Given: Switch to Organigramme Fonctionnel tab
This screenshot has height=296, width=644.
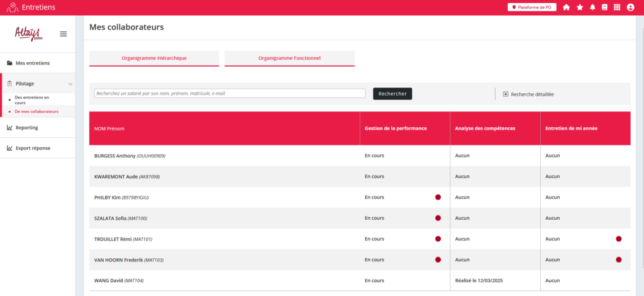Looking at the screenshot, I should (289, 58).
